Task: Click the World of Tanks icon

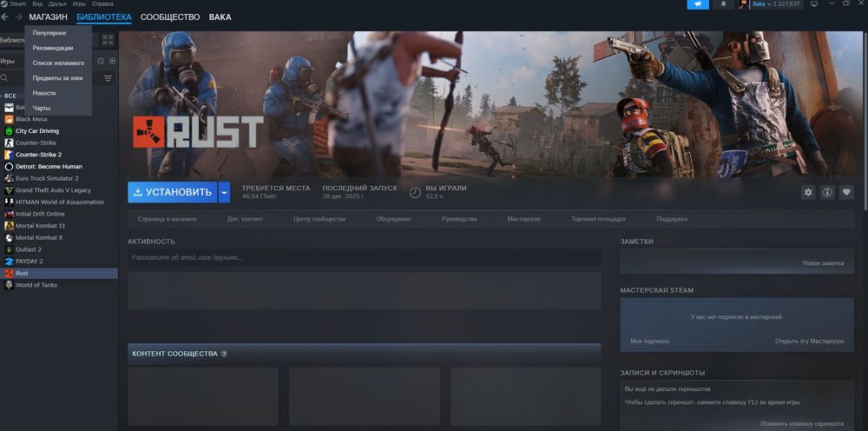Action: tap(9, 285)
